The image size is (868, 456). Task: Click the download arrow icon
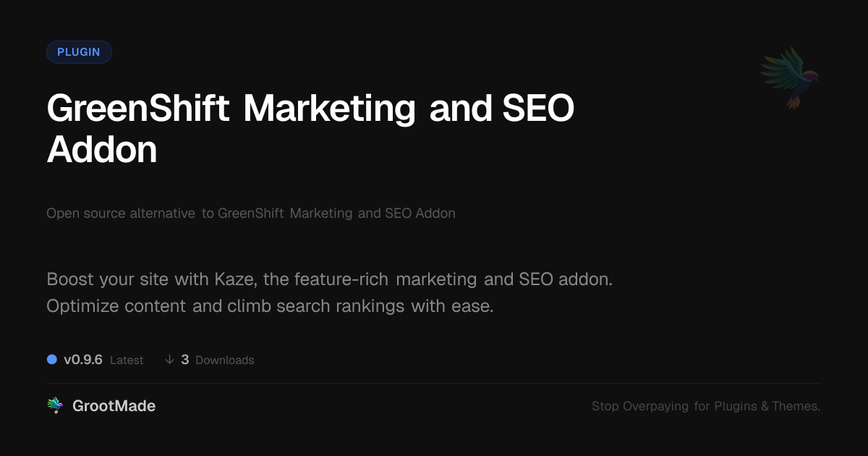[169, 360]
